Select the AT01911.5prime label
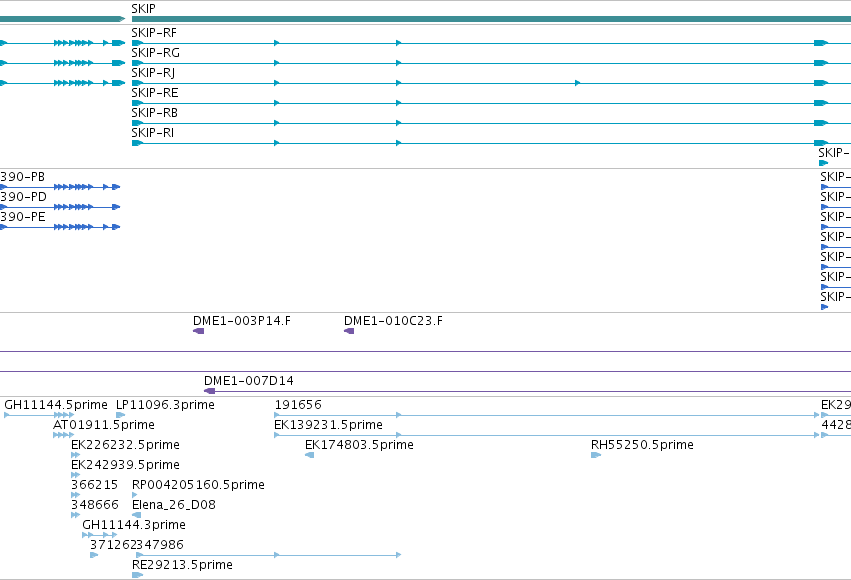Image resolution: width=851 pixels, height=580 pixels. coord(104,425)
